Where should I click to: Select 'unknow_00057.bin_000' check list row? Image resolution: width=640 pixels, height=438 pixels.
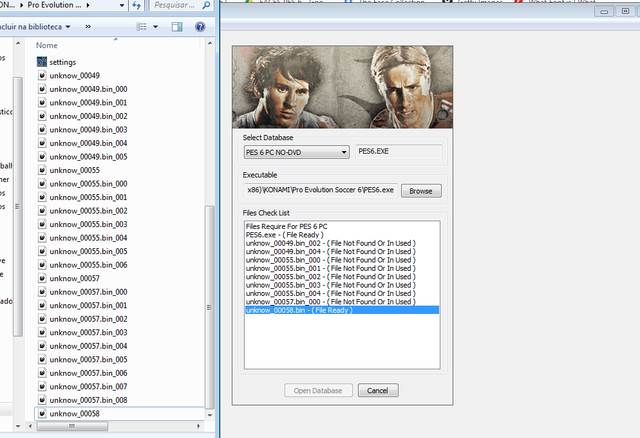click(x=342, y=302)
